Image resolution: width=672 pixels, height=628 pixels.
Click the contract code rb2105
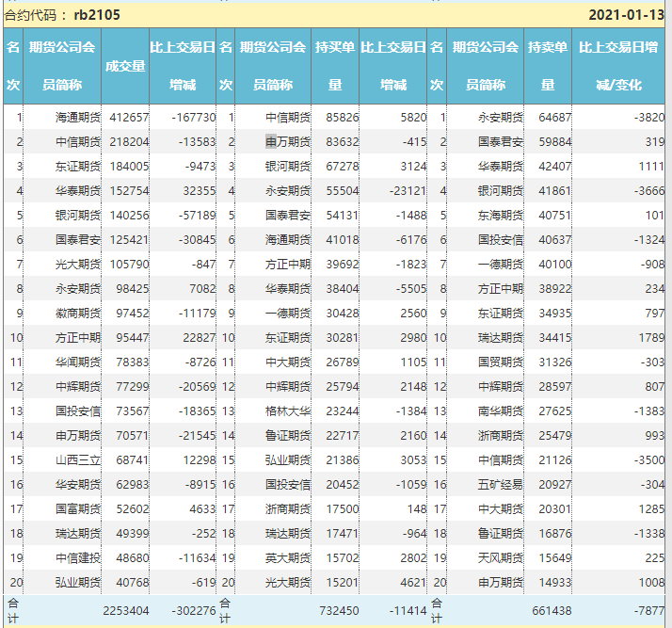click(97, 15)
